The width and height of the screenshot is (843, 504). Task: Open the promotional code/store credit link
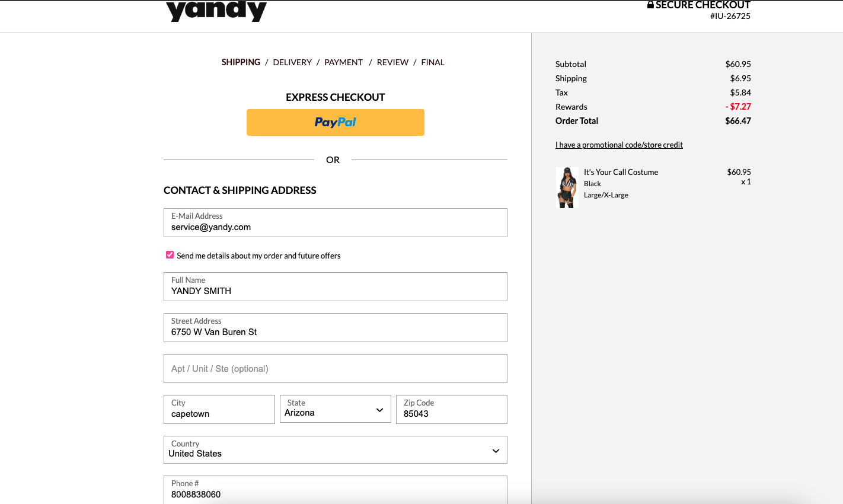coord(619,145)
